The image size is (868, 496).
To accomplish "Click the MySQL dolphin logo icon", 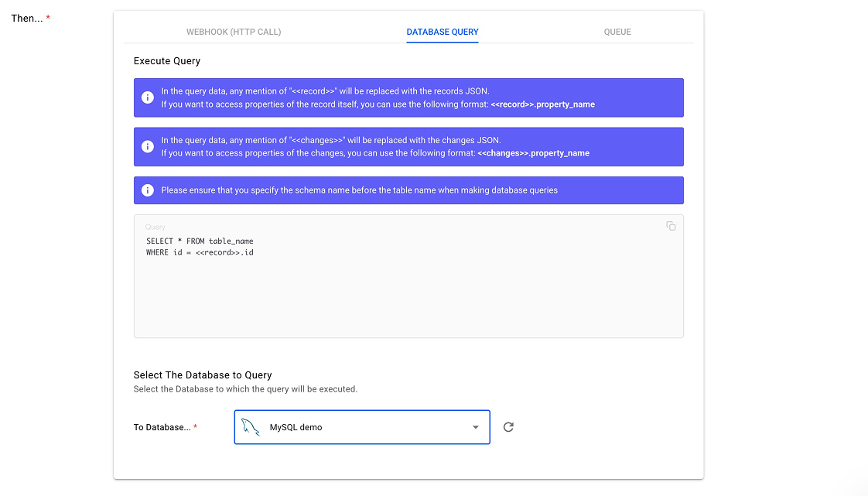I will point(250,427).
